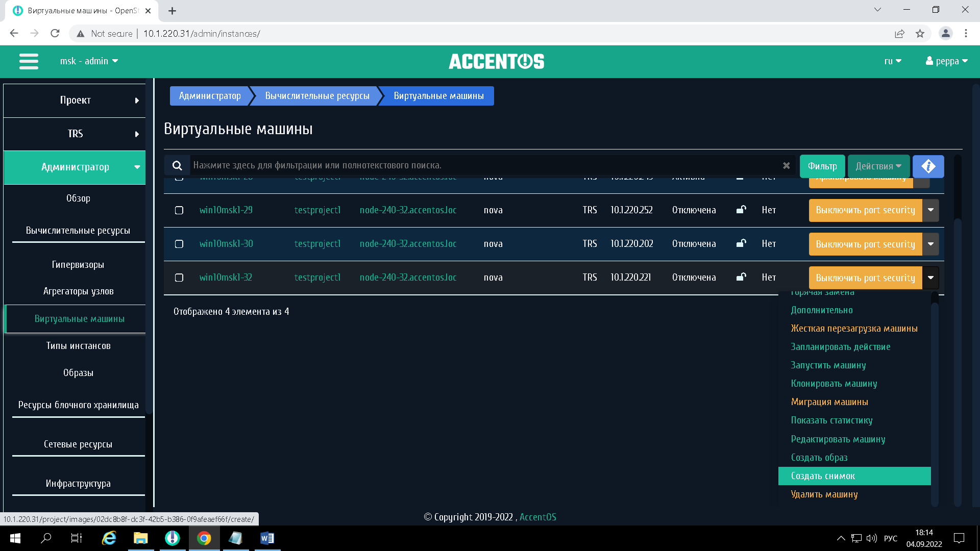Image resolution: width=980 pixels, height=551 pixels.
Task: Open testproject1 link in win10msk1-29 row
Action: [317, 210]
